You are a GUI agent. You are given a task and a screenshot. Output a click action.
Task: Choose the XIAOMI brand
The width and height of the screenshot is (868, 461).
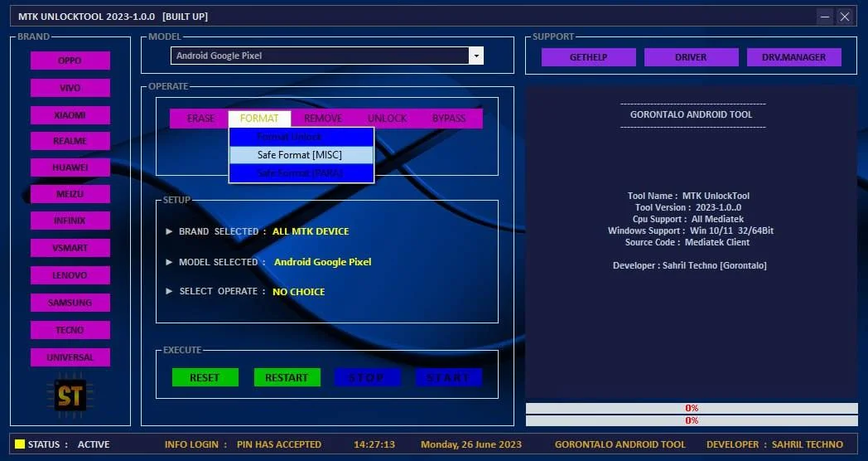click(x=70, y=114)
